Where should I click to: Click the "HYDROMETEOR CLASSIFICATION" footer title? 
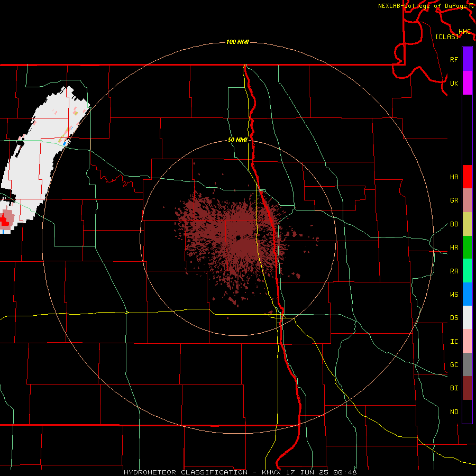(x=186, y=472)
